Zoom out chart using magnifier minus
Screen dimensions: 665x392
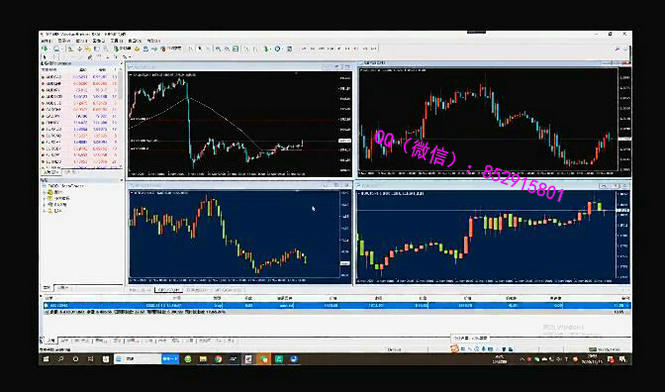click(227, 49)
